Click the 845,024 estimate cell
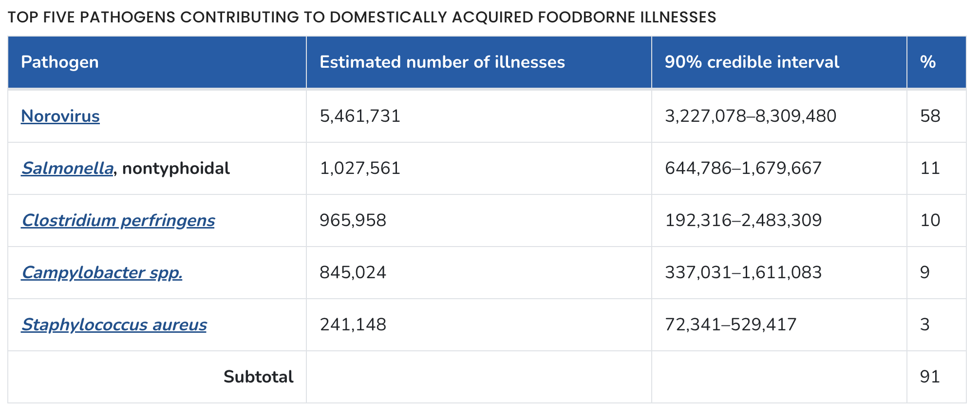 (x=353, y=273)
